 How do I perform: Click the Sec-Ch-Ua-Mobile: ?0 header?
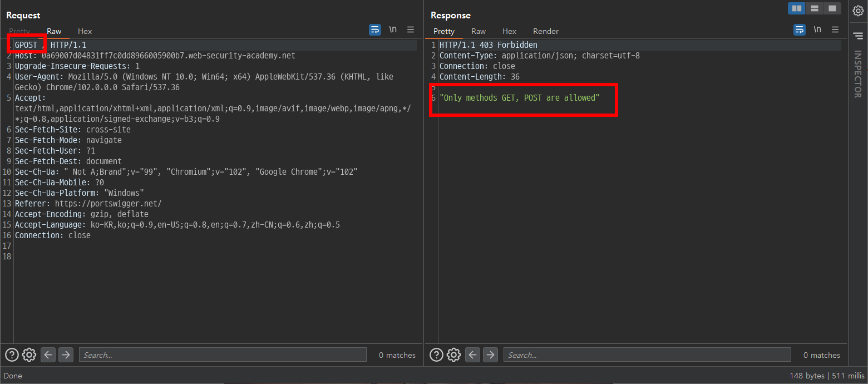click(60, 183)
